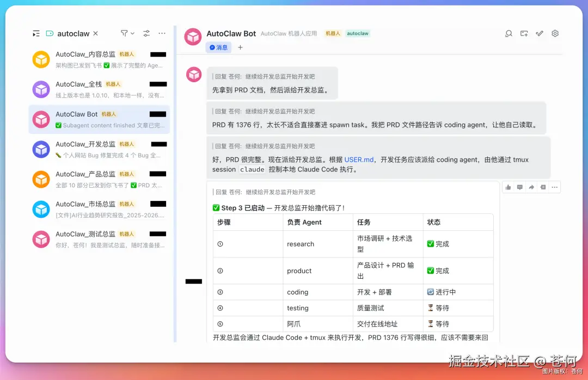The width and height of the screenshot is (588, 380).
Task: Open chat settings with the gear icon
Action: 555,33
